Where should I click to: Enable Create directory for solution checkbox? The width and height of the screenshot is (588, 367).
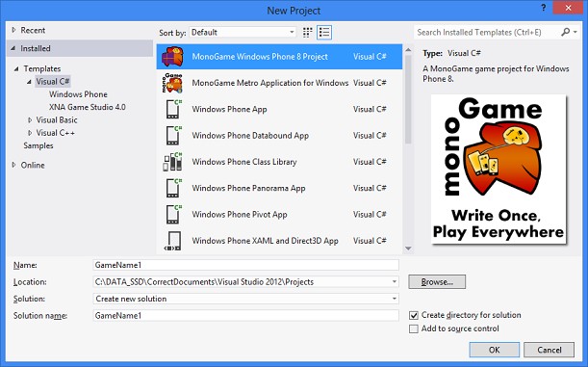click(414, 315)
